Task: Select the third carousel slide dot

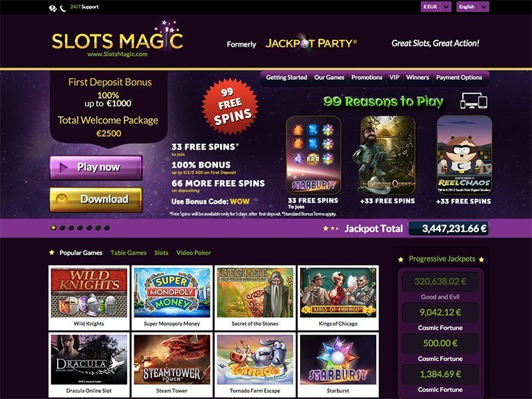Action: pyautogui.click(x=71, y=227)
